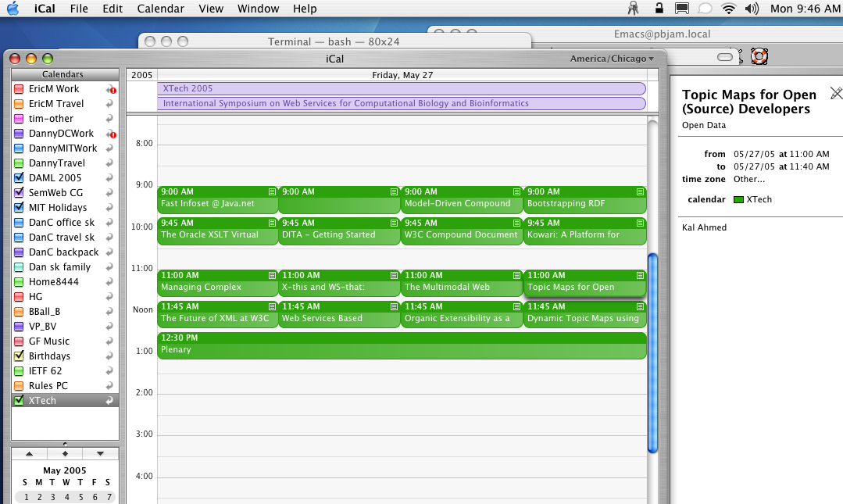The height and width of the screenshot is (504, 843).
Task: Select the Home8444 calendar row
Action: (x=65, y=282)
